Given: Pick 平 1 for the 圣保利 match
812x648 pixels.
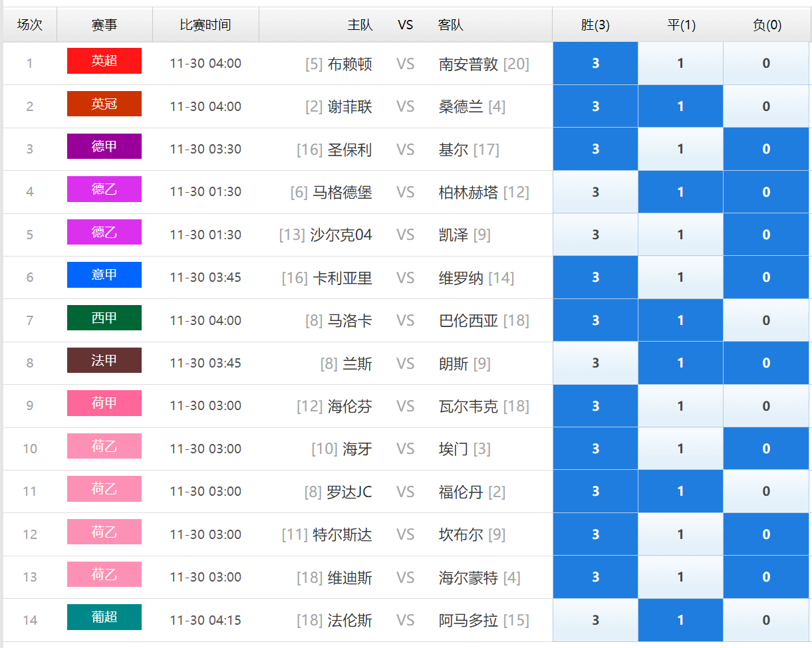Looking at the screenshot, I should pos(680,149).
